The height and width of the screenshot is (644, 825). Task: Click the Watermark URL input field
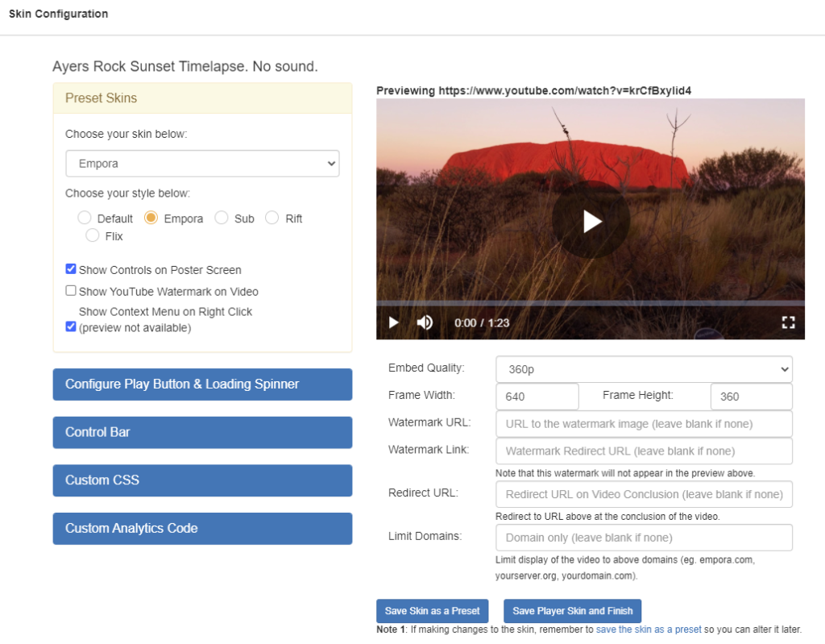[644, 424]
